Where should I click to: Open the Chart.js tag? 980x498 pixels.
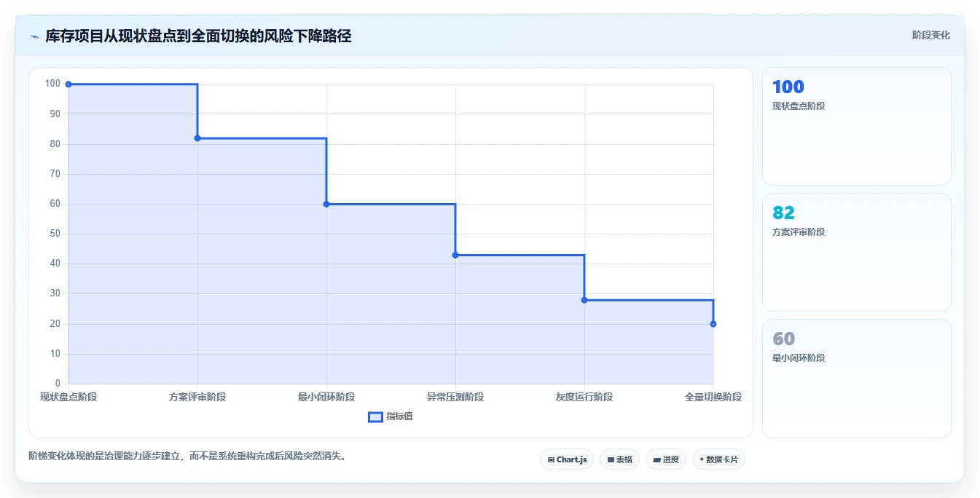pyautogui.click(x=567, y=459)
